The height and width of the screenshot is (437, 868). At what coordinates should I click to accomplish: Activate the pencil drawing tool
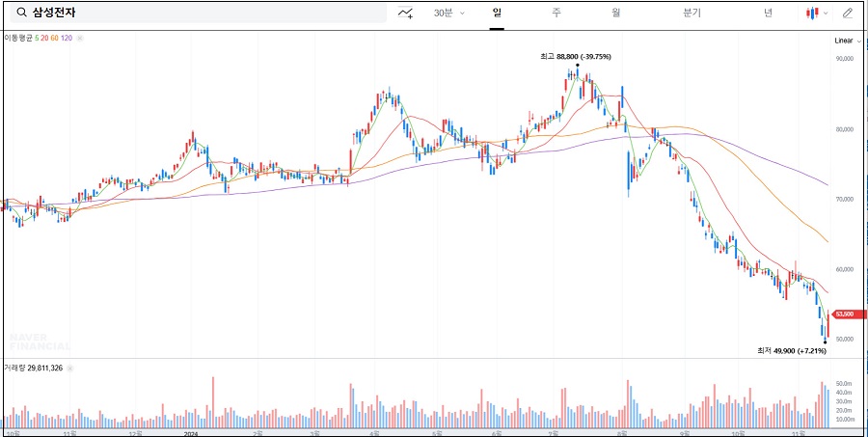coord(848,14)
